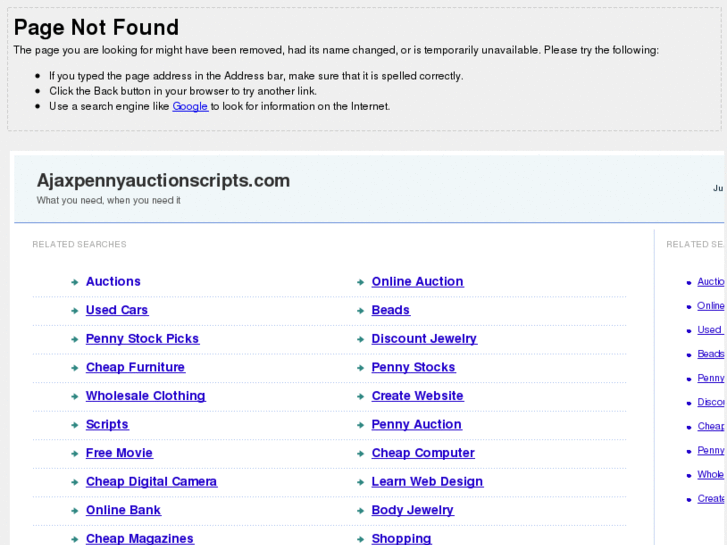The image size is (727, 545).
Task: Select the Penny Stock Picks link
Action: coord(142,339)
